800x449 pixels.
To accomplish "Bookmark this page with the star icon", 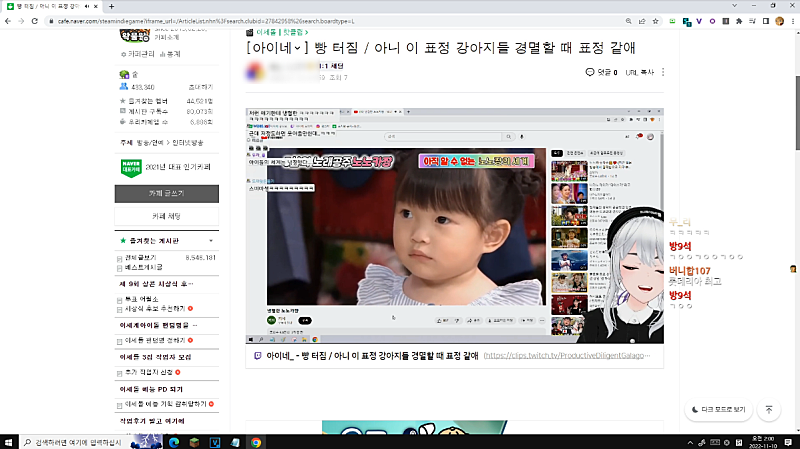I will point(656,21).
